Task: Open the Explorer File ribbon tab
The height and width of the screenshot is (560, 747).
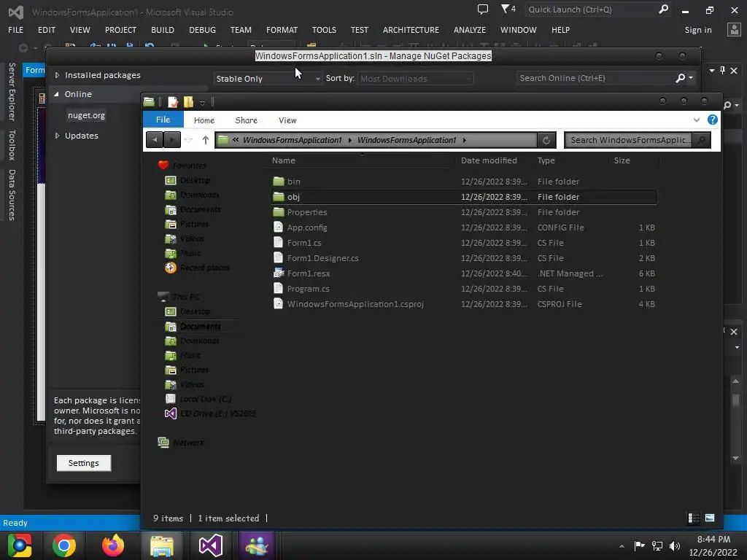Action: [163, 120]
